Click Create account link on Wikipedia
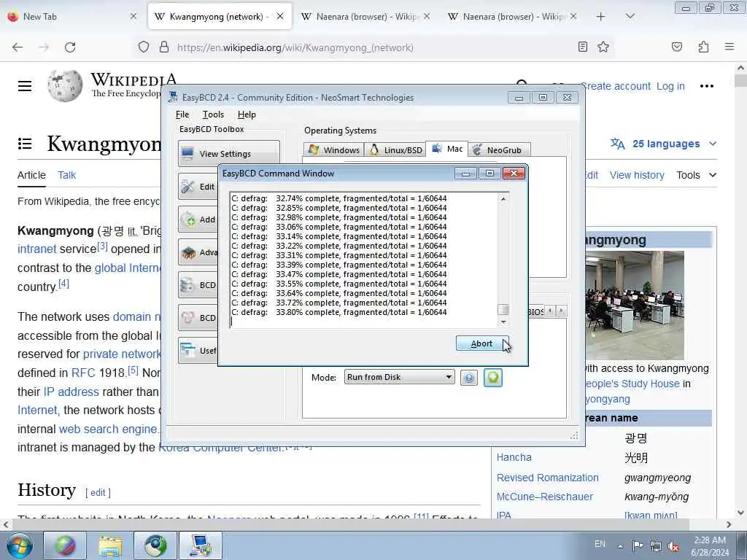747x560 pixels. [616, 86]
